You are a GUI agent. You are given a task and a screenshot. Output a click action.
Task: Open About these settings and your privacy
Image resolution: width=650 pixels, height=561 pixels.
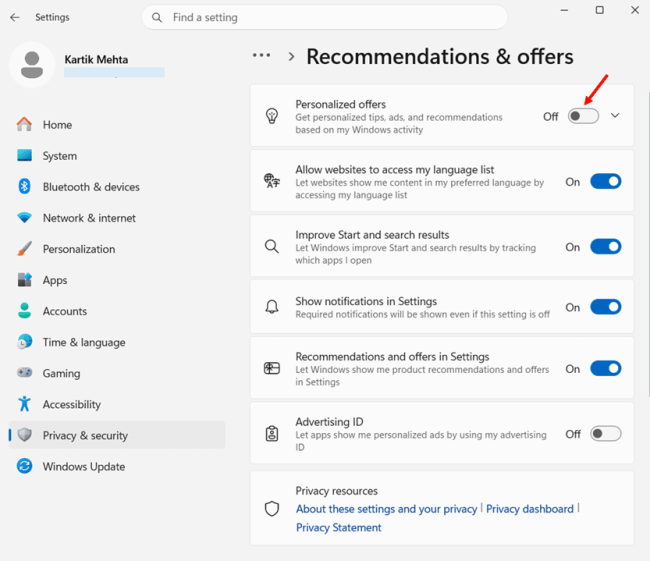pos(386,509)
